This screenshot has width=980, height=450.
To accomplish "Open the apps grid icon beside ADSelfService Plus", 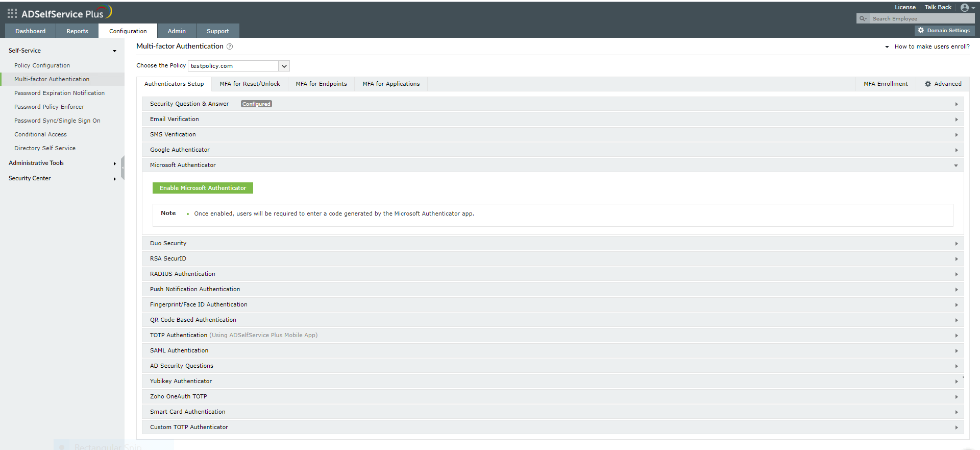I will pyautogui.click(x=12, y=13).
